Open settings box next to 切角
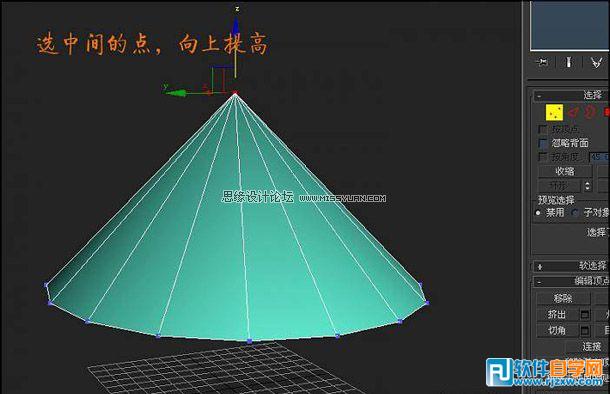Viewport: 610px width, 394px height. (x=585, y=331)
